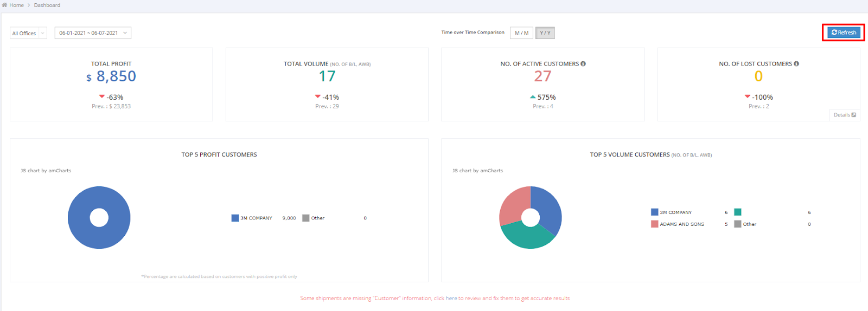Click the 'here' link to review shipments
The image size is (868, 311).
tap(451, 298)
